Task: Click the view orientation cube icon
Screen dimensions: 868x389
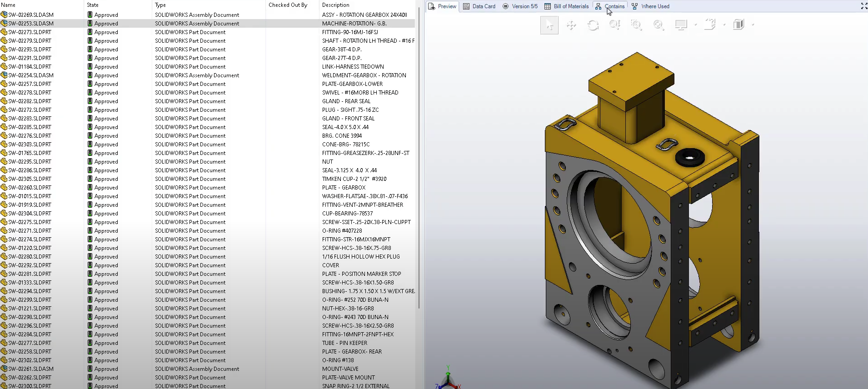Action: pyautogui.click(x=710, y=25)
